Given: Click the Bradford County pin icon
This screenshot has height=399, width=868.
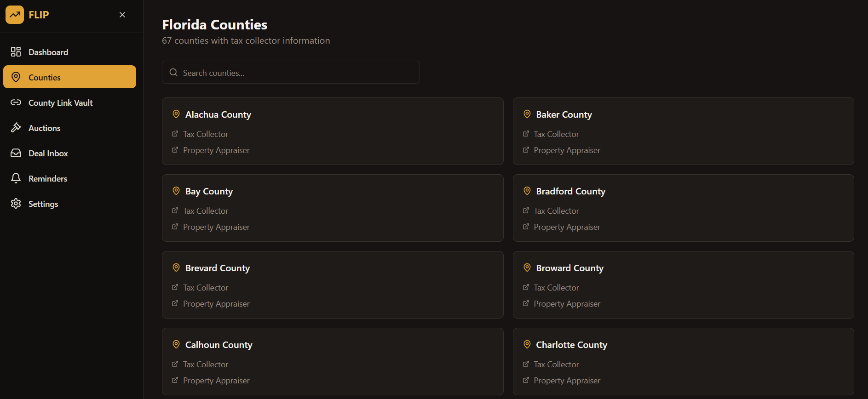Looking at the screenshot, I should pos(527,191).
